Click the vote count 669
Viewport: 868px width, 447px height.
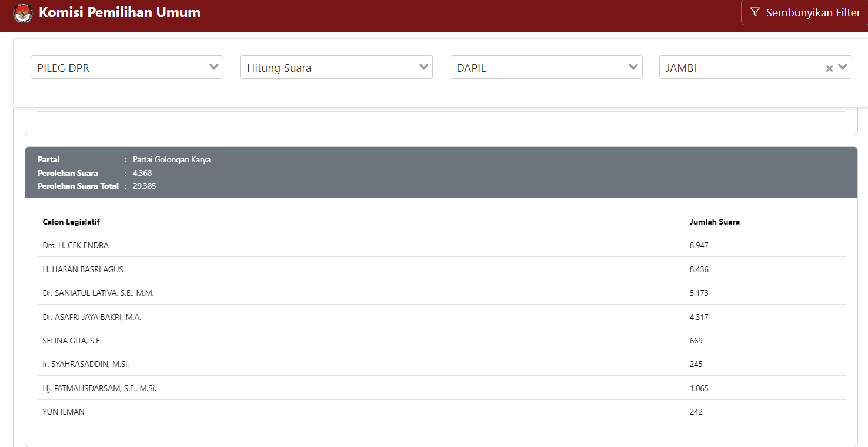point(696,341)
